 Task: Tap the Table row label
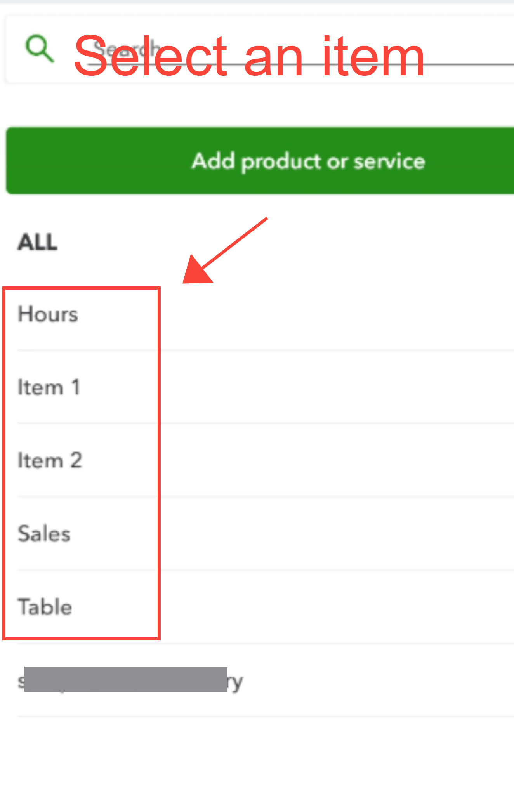(45, 607)
